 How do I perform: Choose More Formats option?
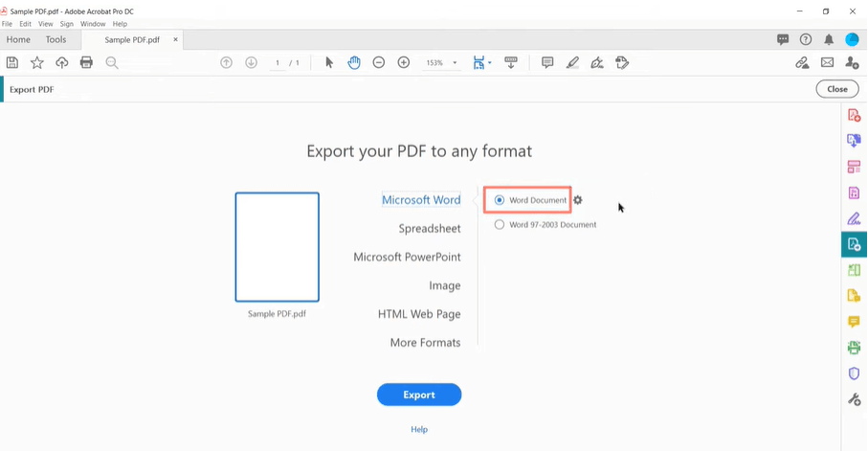(x=425, y=343)
